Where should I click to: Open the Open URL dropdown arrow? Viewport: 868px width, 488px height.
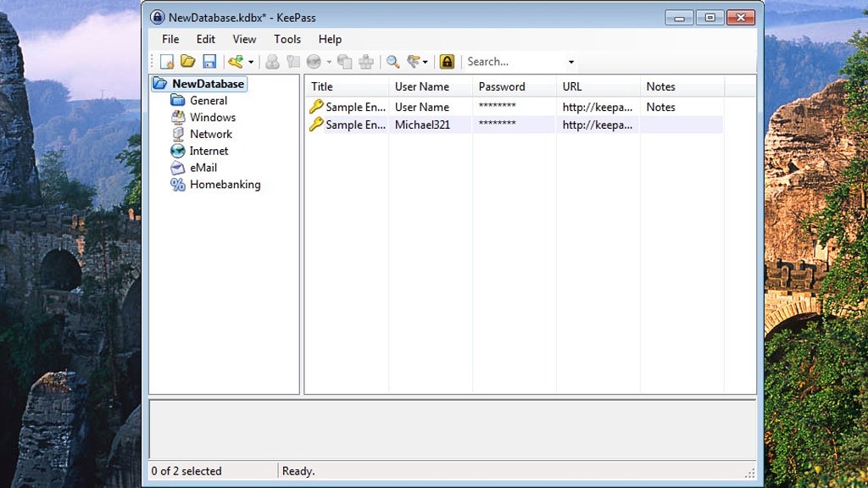tap(329, 62)
